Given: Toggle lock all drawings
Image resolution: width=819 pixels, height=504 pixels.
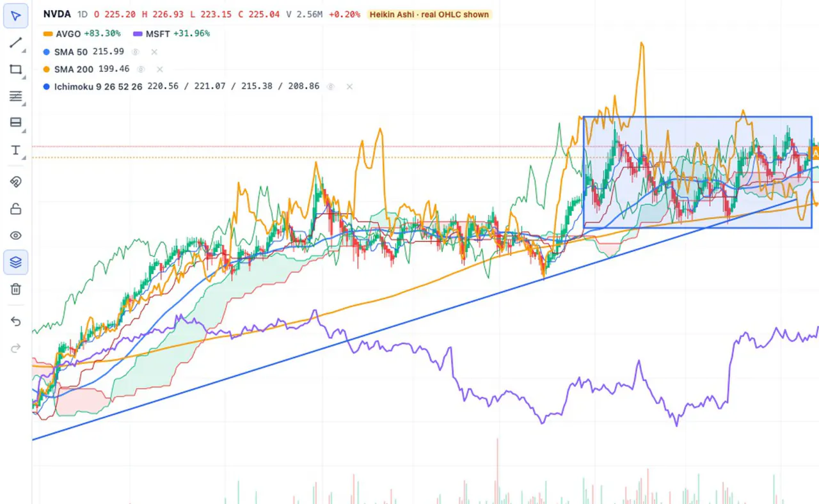Looking at the screenshot, I should coord(16,209).
